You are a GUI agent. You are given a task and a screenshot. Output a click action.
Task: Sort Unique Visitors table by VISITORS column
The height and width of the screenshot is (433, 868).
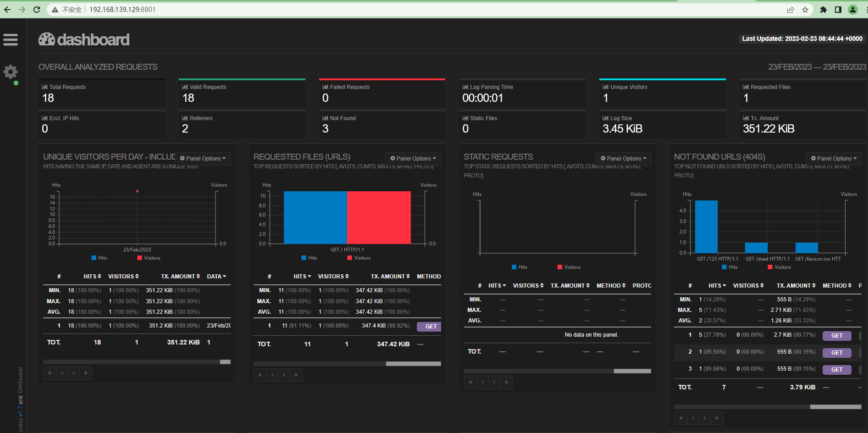click(x=123, y=277)
